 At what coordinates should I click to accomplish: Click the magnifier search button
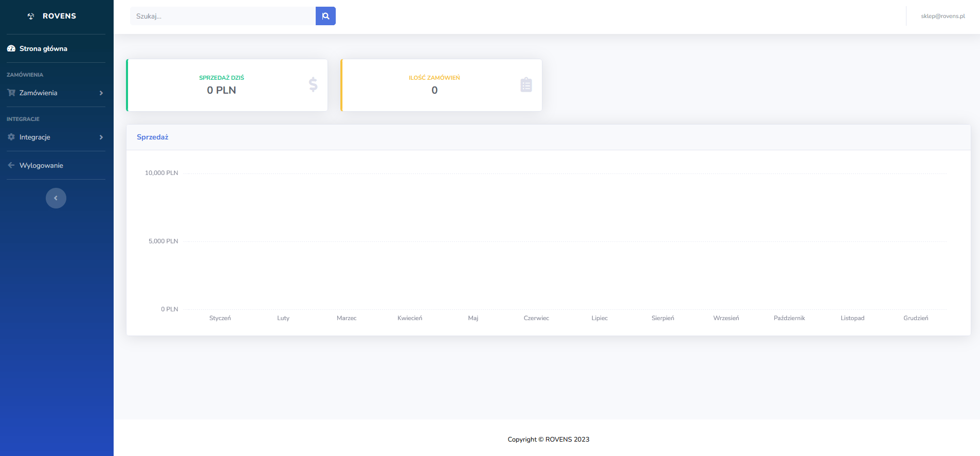click(x=325, y=16)
